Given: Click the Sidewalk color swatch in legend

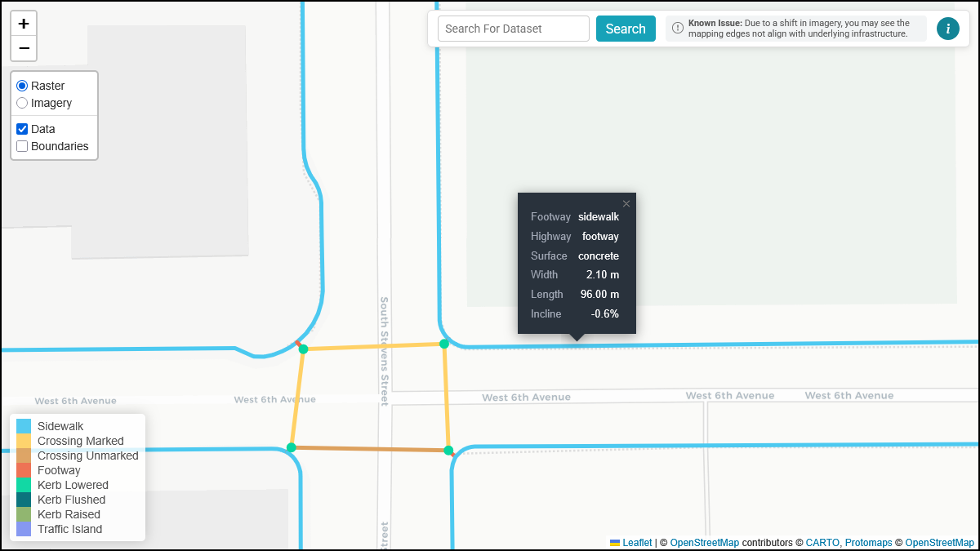Looking at the screenshot, I should (23, 425).
